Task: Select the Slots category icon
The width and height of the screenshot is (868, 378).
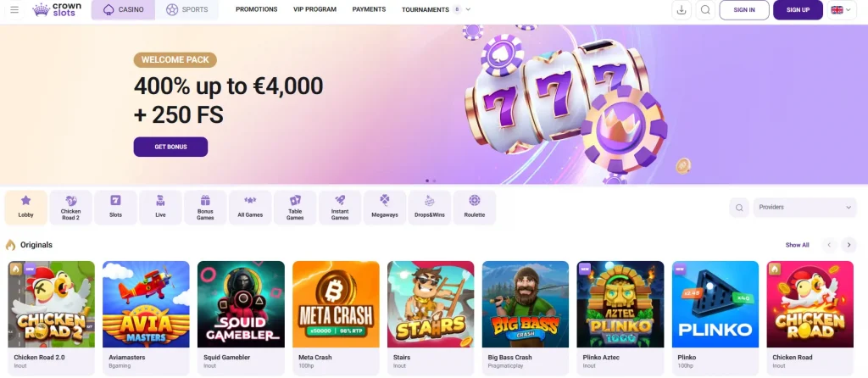Action: pos(115,200)
